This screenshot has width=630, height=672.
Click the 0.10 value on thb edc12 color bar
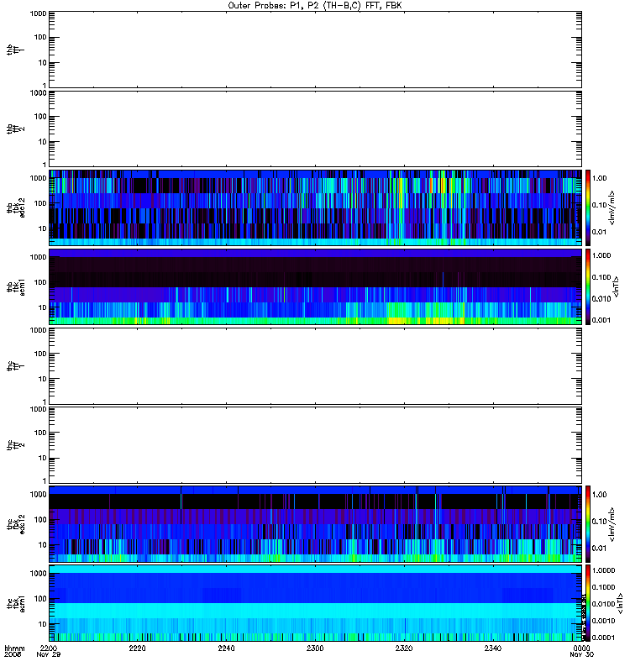(599, 205)
